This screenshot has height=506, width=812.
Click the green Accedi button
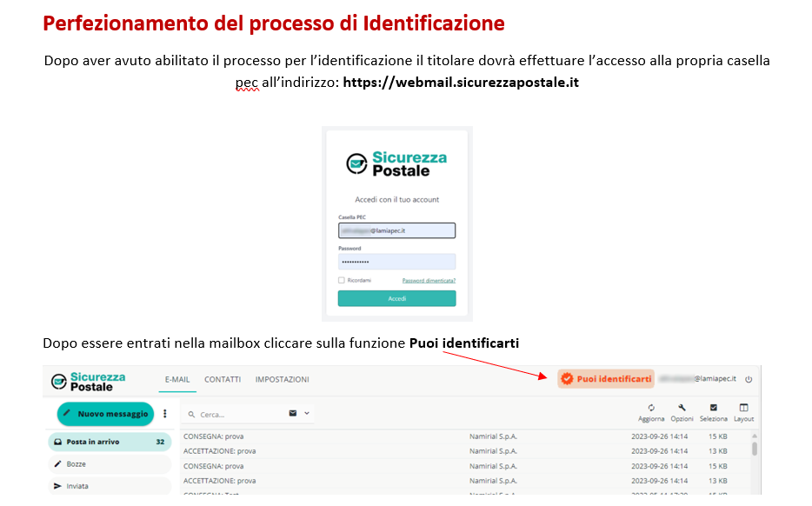coord(396,298)
